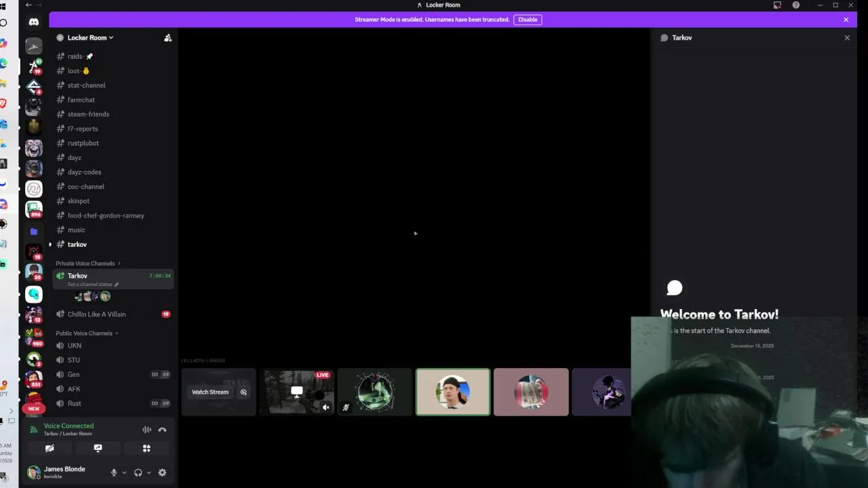The height and width of the screenshot is (488, 868).
Task: Close the Tarkov chat side panel
Action: tap(847, 38)
